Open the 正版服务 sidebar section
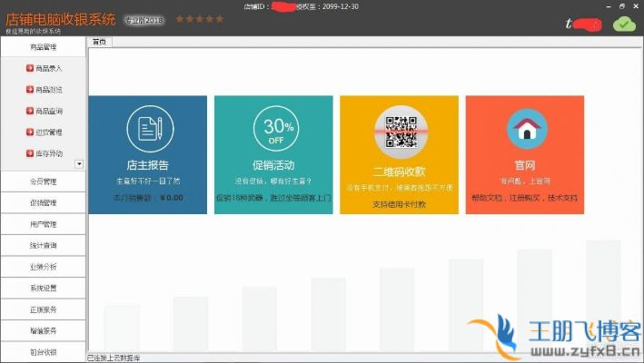This screenshot has height=363, width=644. point(43,309)
